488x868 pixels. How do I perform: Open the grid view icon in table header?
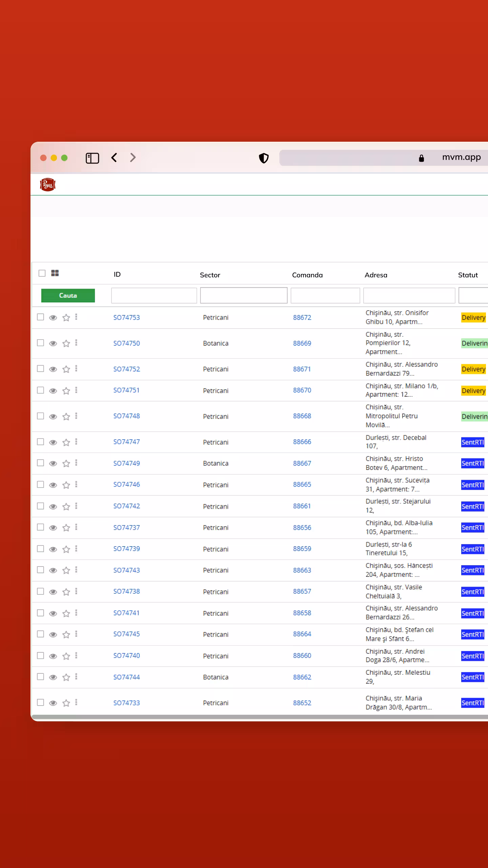click(x=55, y=273)
